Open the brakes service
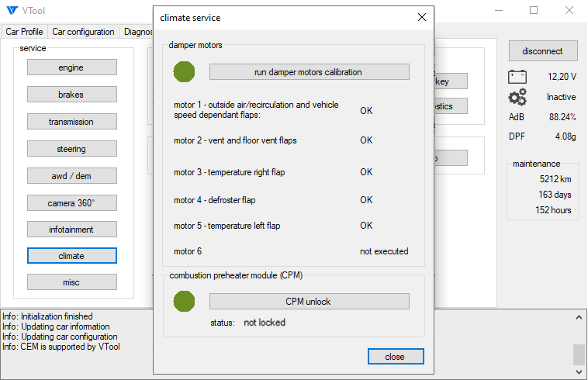This screenshot has height=380, width=588. (x=71, y=95)
